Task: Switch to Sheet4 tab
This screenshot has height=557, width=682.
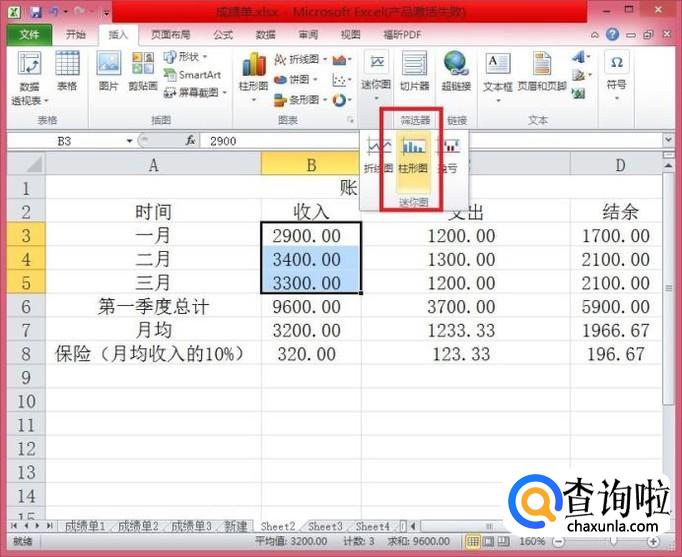Action: [x=373, y=526]
